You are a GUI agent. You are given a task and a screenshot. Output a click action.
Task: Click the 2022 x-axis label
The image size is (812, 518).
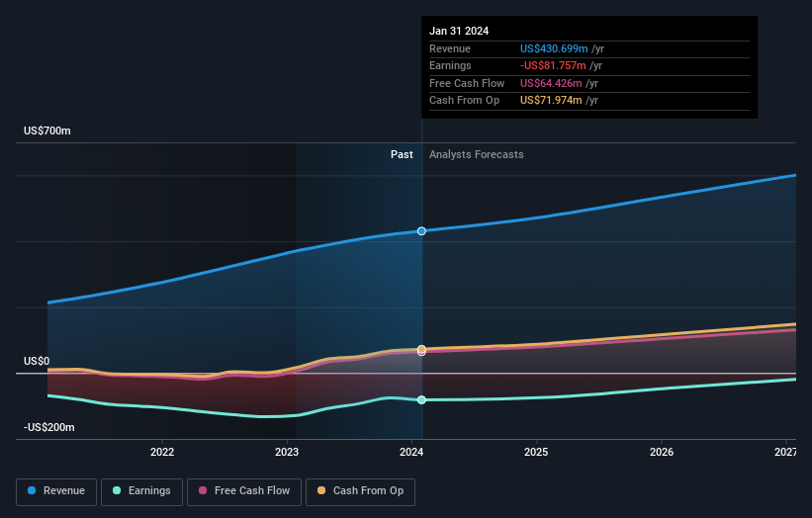pos(162,452)
